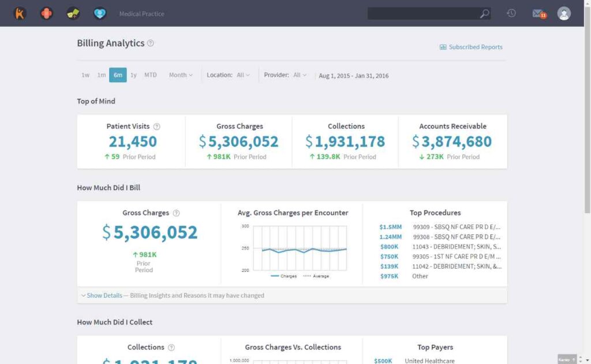This screenshot has height=364, width=591.
Task: Open the green billing money icon
Action: point(73,14)
